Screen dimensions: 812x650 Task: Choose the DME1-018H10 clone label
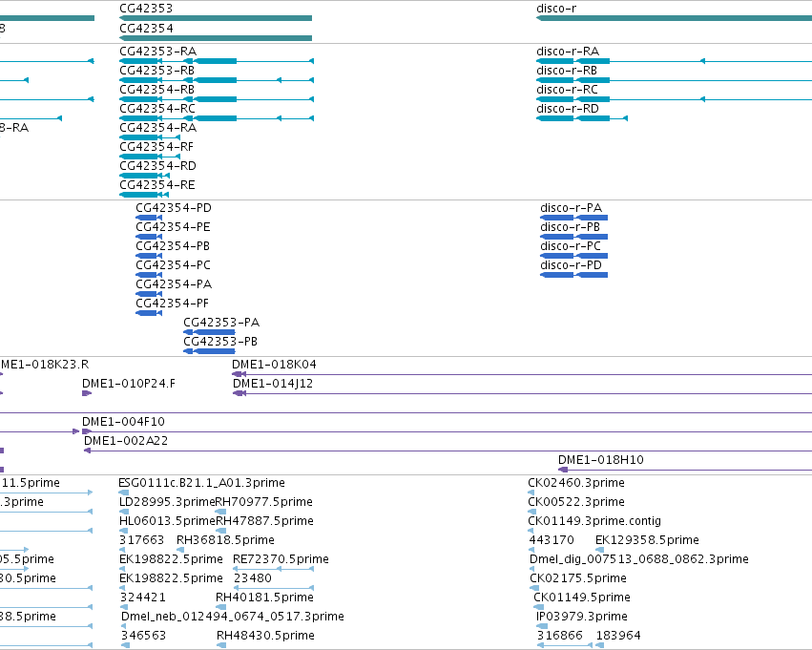[x=601, y=460]
